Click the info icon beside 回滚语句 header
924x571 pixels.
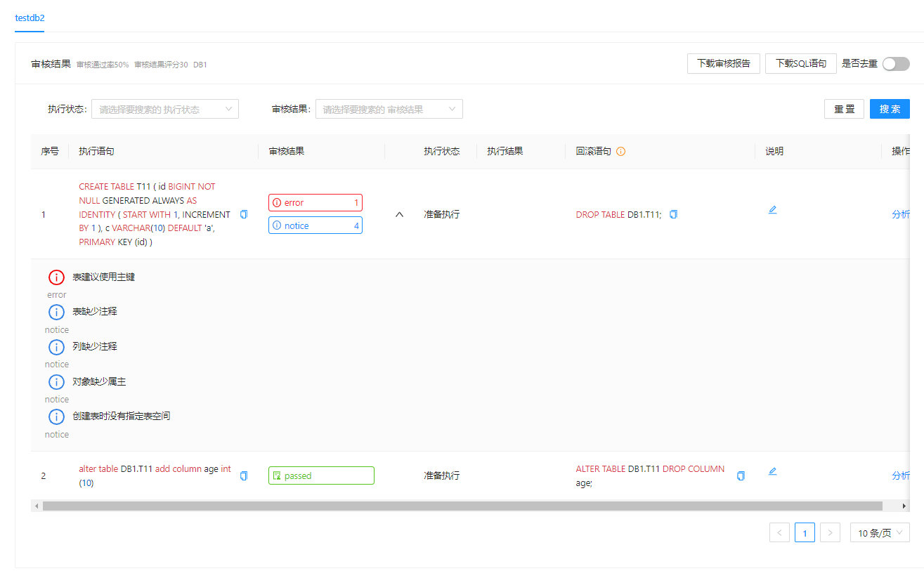tap(620, 151)
